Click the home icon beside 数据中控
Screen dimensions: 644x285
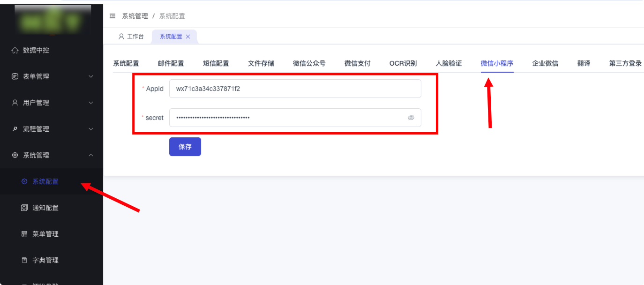point(15,50)
